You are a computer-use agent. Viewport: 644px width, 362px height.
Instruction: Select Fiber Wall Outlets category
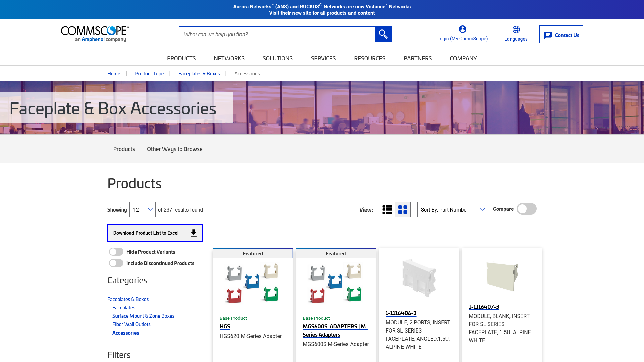131,324
